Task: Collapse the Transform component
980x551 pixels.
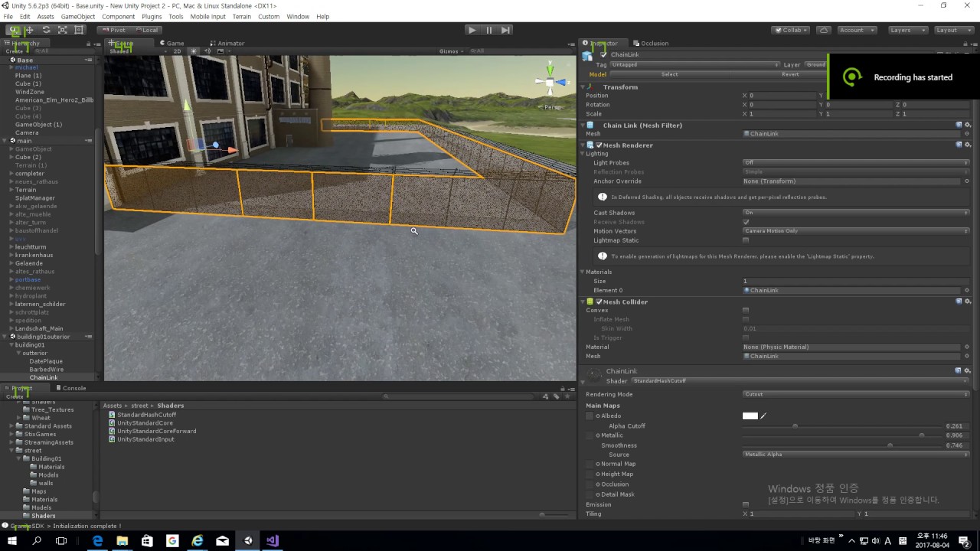Action: 582,86
